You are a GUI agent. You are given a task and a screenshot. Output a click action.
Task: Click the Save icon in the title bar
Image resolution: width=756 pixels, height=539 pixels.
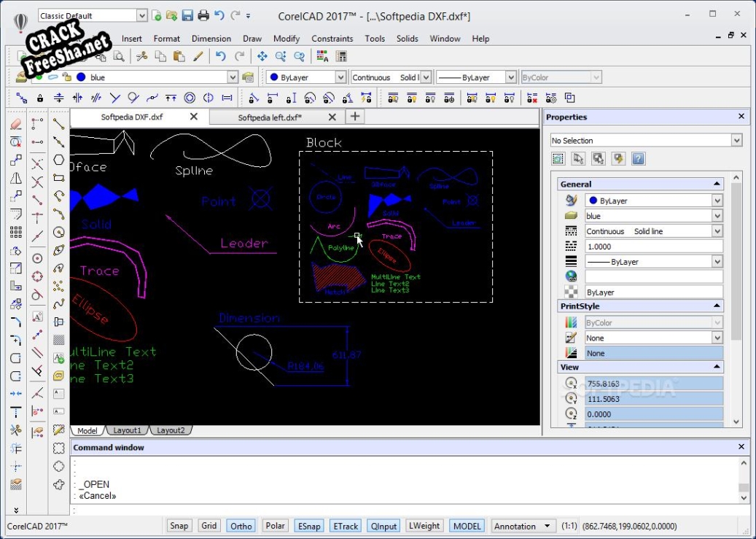(187, 15)
